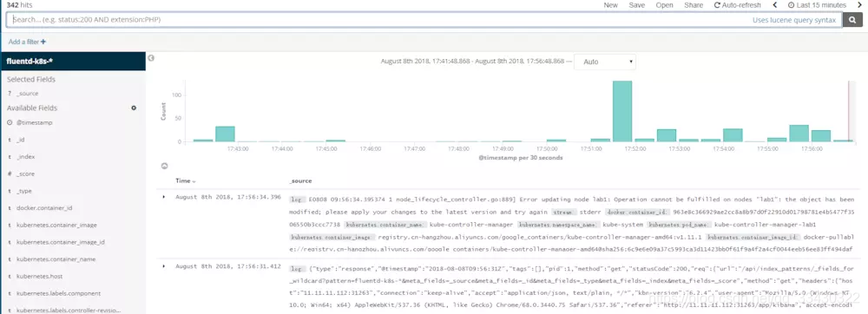Viewport: 868px width, 314px height.
Task: Select the _source selected field
Action: point(27,94)
